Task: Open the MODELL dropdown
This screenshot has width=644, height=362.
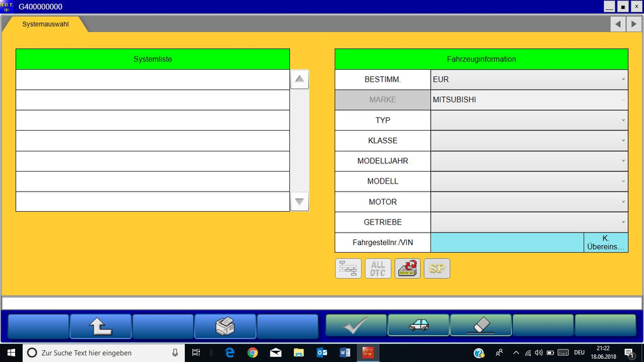Action: (x=529, y=181)
